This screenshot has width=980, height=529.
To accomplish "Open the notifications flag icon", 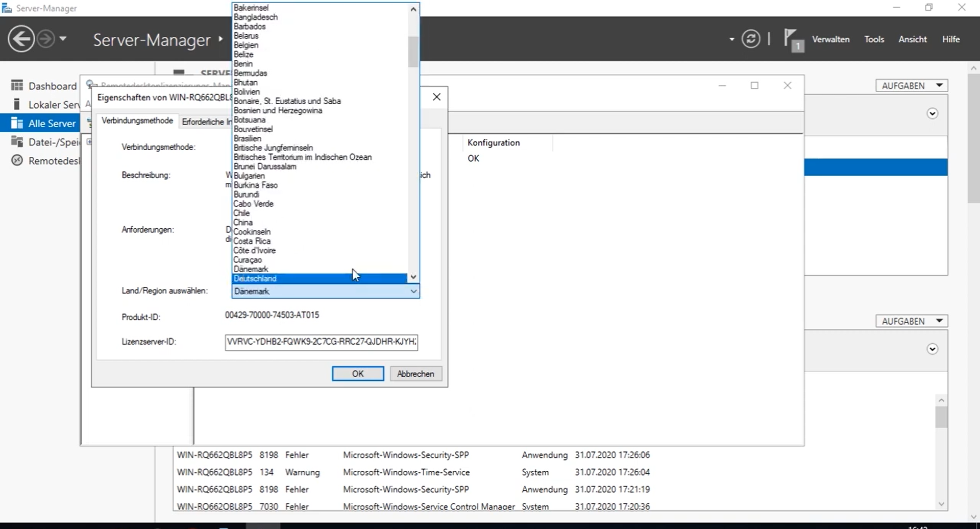I will [793, 40].
